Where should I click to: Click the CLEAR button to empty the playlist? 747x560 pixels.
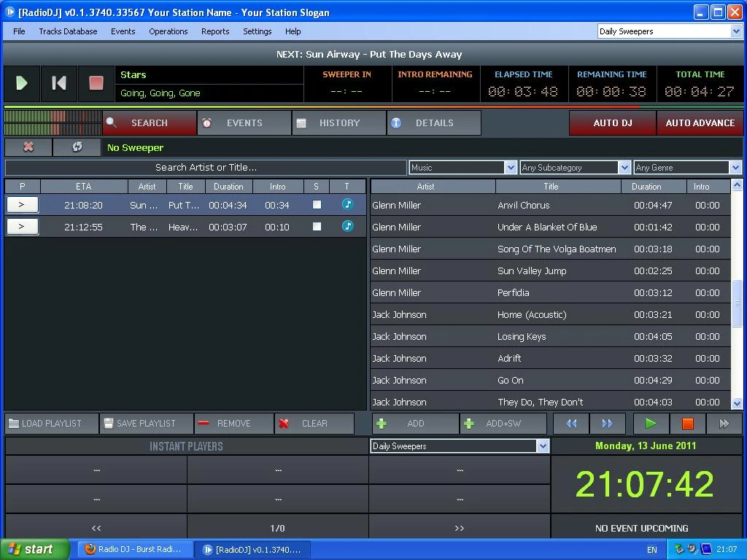pos(314,423)
